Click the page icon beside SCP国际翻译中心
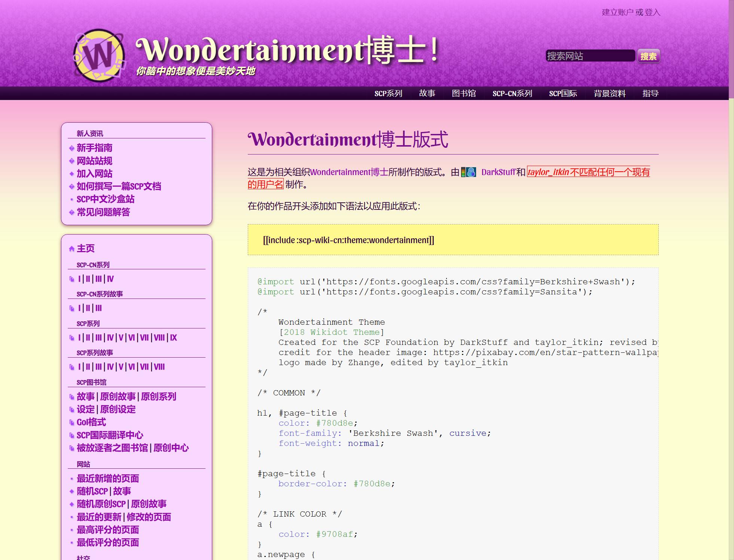Viewport: 734px width, 560px height. pyautogui.click(x=71, y=435)
